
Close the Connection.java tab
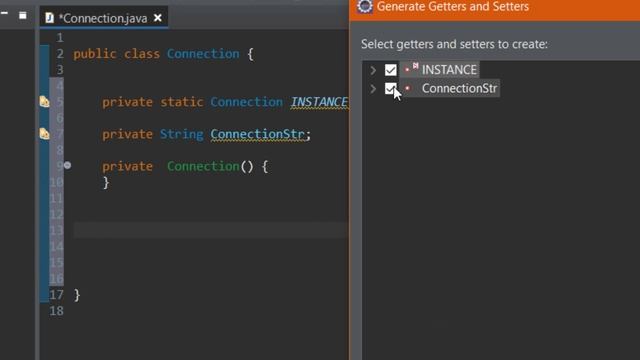(158, 18)
